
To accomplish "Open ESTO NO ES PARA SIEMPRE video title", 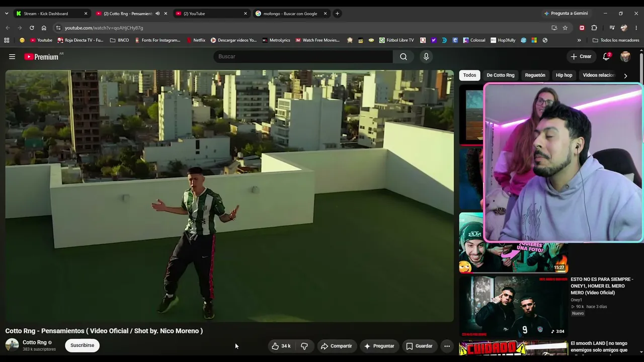I will [602, 286].
